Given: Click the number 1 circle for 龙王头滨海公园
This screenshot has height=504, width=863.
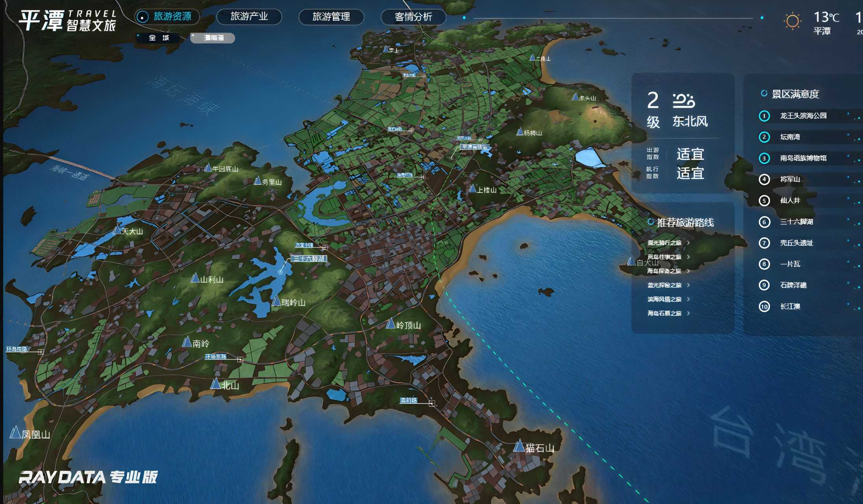Looking at the screenshot, I should click(x=764, y=116).
